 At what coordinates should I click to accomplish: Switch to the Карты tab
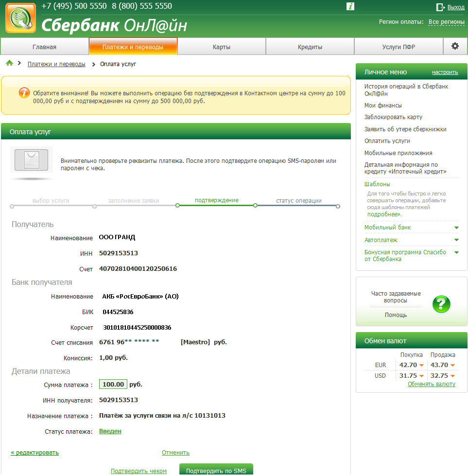222,47
